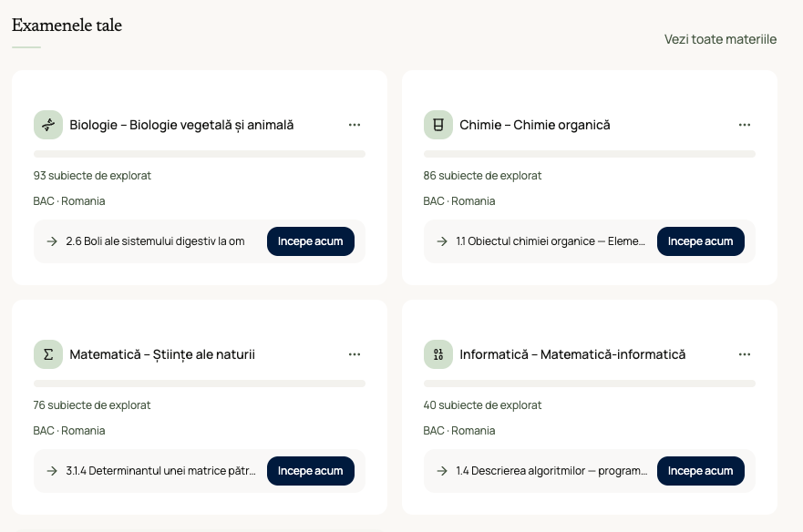The width and height of the screenshot is (803, 532).
Task: Click the Matematică card progress bar
Action: (x=200, y=384)
